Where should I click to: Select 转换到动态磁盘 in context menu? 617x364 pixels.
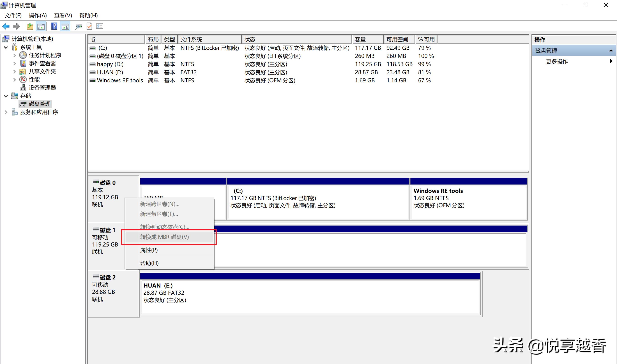164,227
